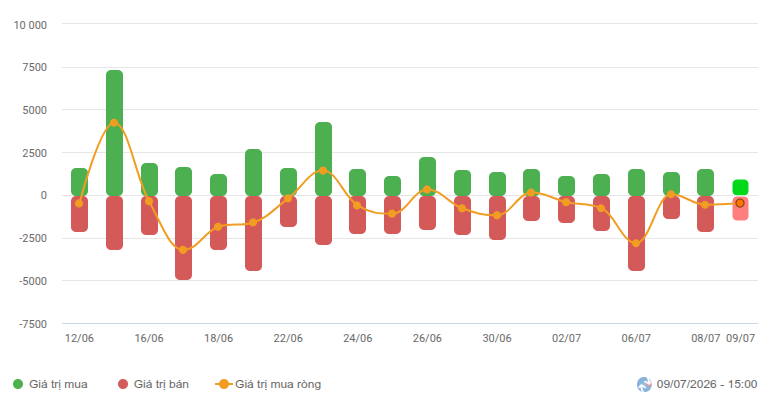Click the light green buy bar for 09/07

point(740,188)
